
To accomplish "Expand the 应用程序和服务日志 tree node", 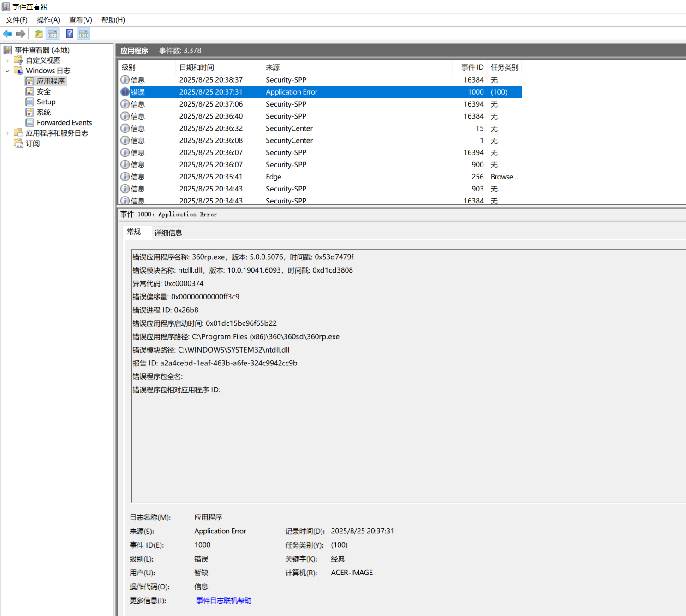I will 7,133.
